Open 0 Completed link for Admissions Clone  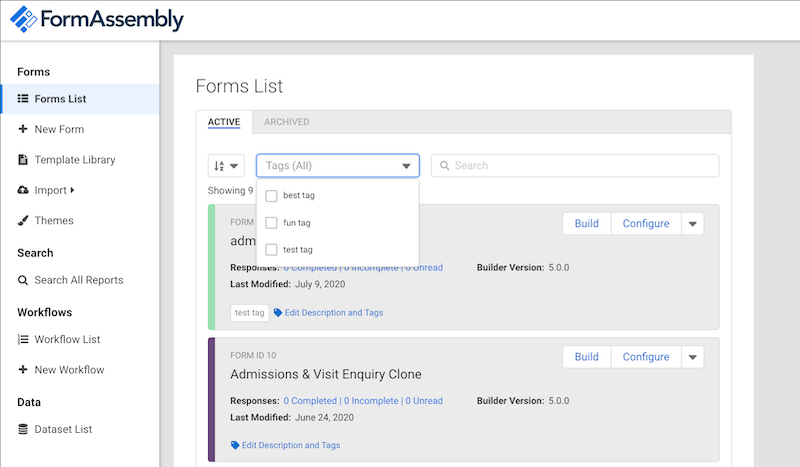(x=310, y=401)
